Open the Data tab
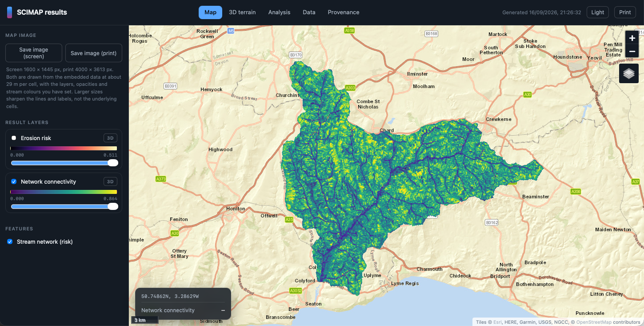The image size is (644, 326). click(x=309, y=12)
